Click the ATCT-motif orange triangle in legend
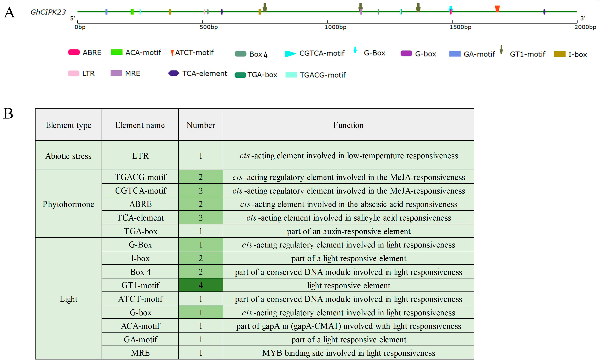The image size is (599, 364). coord(172,53)
